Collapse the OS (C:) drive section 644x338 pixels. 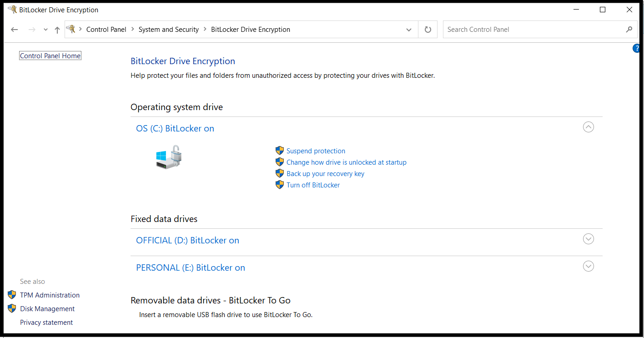588,127
